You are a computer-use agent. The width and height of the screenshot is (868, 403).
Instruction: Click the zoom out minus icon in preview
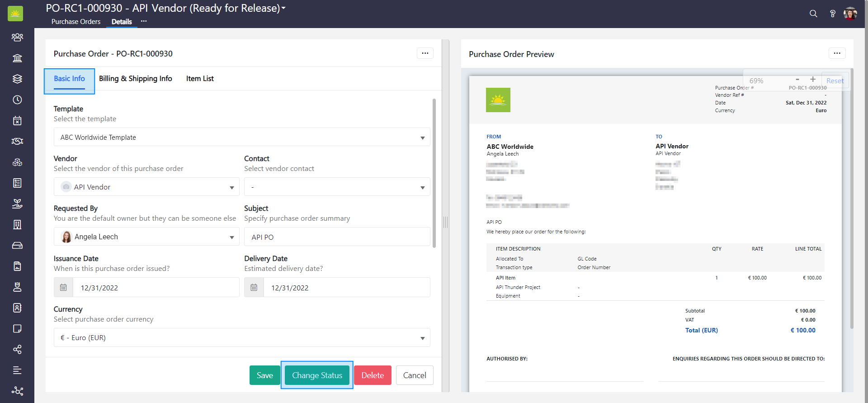(x=797, y=80)
